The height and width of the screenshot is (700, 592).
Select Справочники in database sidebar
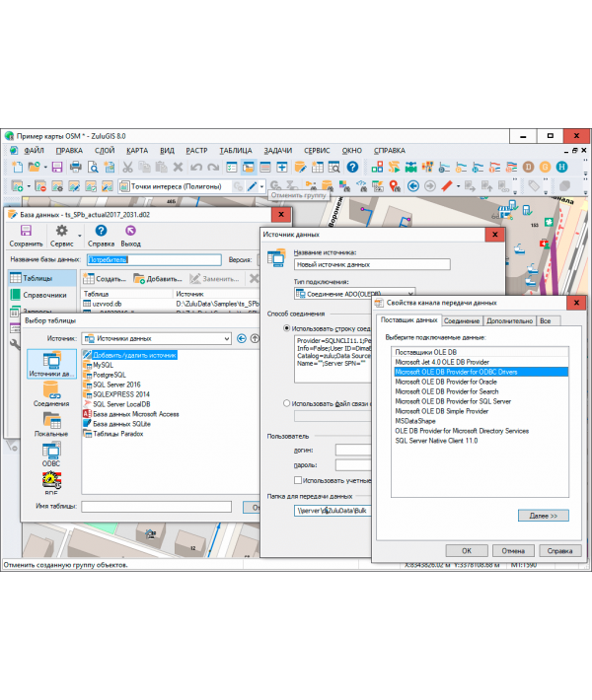(x=42, y=295)
